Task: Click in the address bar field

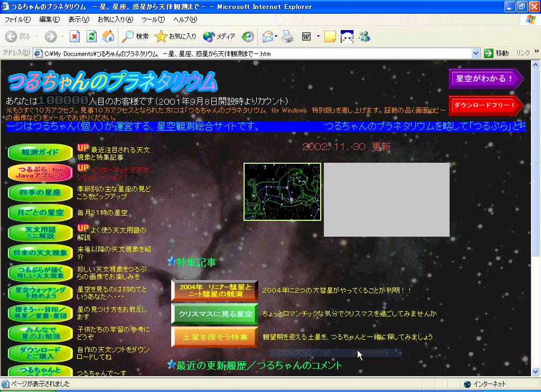Action: click(x=254, y=53)
